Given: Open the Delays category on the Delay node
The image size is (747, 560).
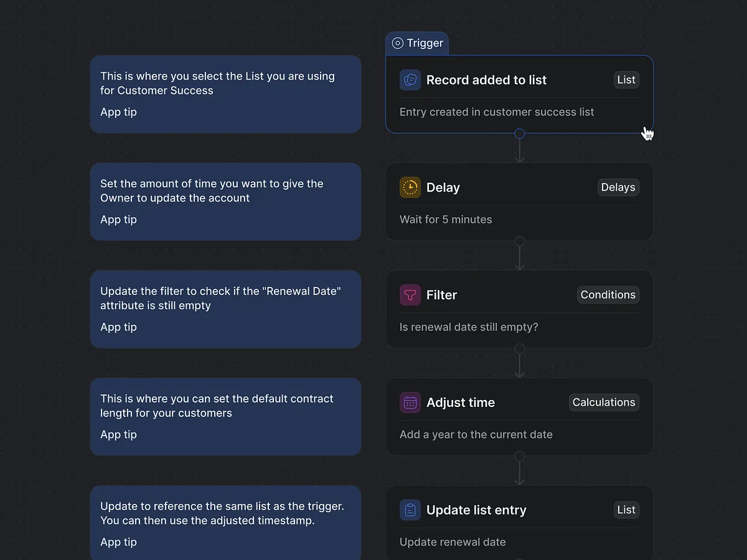Looking at the screenshot, I should [x=618, y=187].
